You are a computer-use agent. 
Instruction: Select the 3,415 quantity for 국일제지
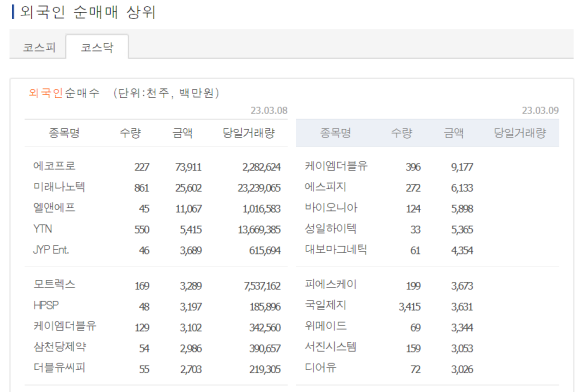[x=410, y=307]
